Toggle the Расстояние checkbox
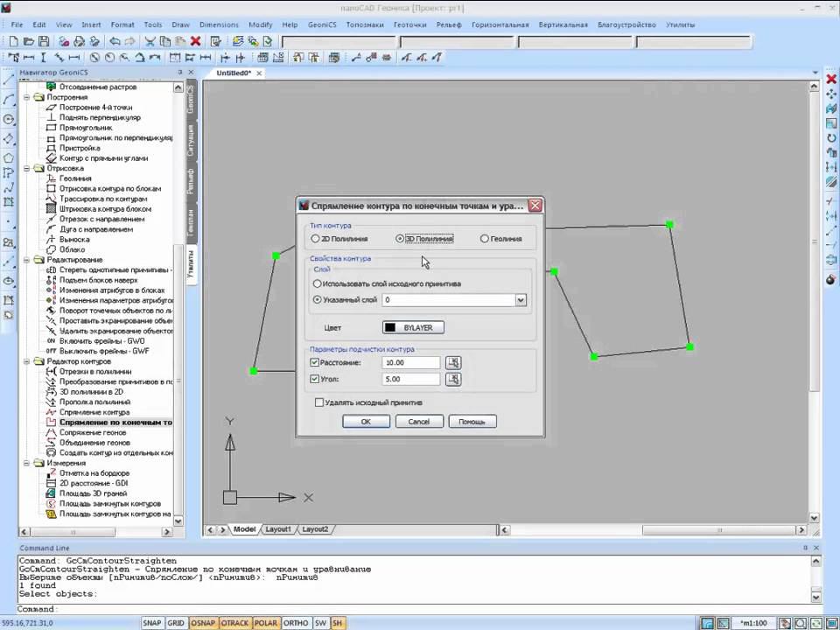 coord(314,362)
